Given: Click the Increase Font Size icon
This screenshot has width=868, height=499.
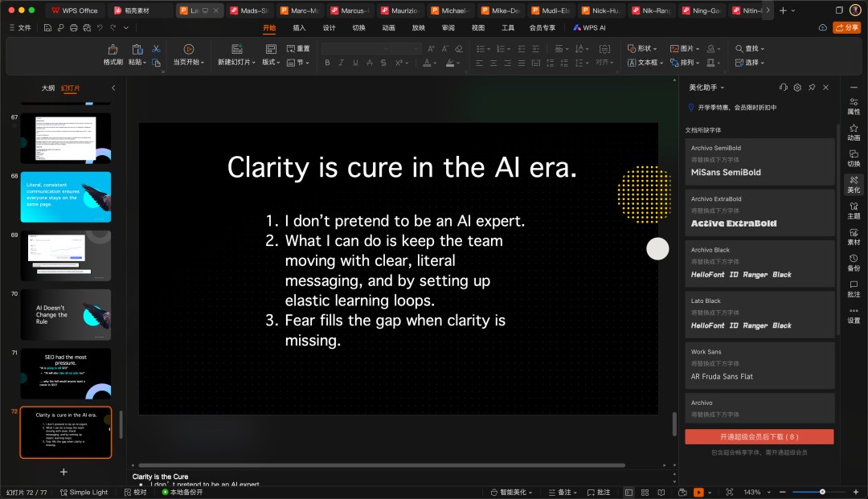Looking at the screenshot, I should [431, 49].
